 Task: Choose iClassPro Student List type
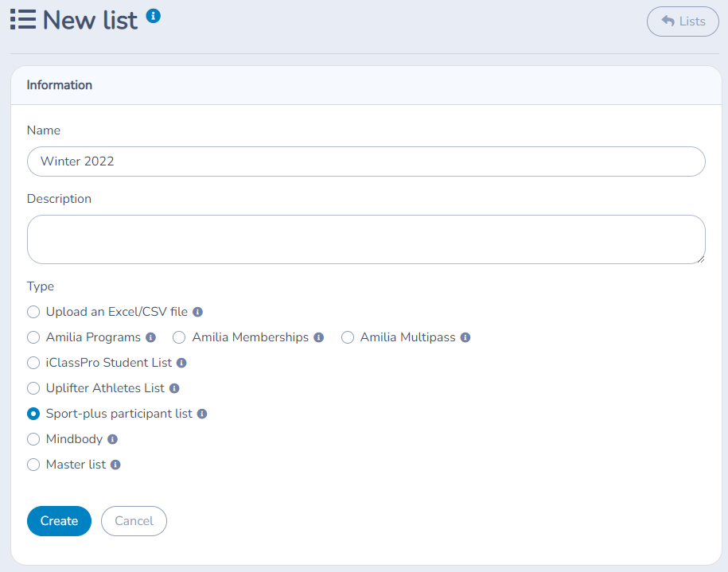coord(33,363)
